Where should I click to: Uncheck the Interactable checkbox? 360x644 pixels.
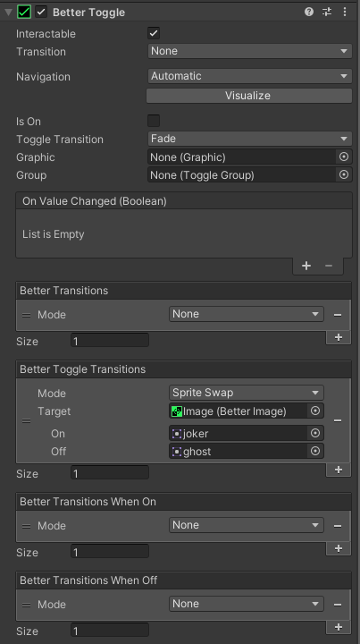coord(154,33)
